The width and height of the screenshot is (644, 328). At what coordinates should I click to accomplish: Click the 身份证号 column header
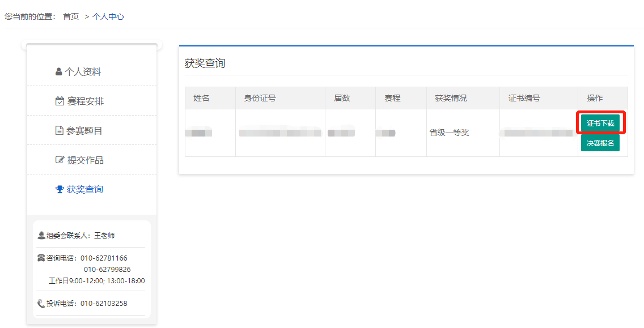(260, 98)
